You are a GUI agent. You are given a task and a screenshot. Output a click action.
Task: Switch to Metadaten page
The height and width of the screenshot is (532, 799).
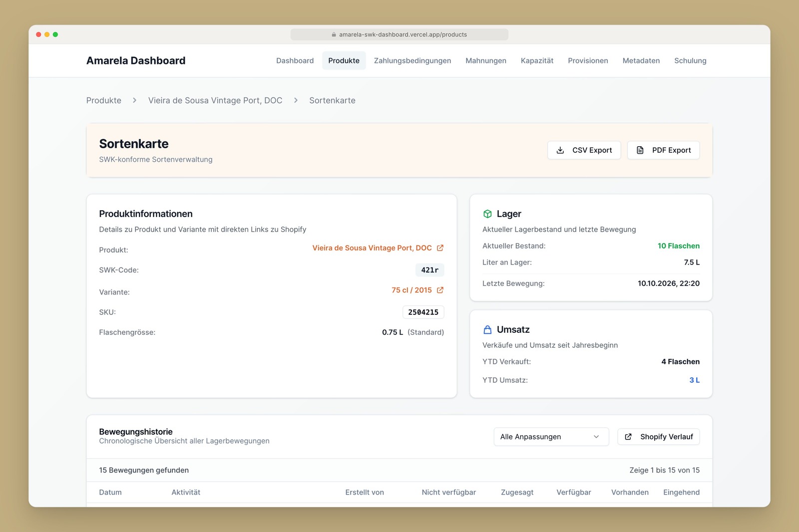tap(641, 60)
